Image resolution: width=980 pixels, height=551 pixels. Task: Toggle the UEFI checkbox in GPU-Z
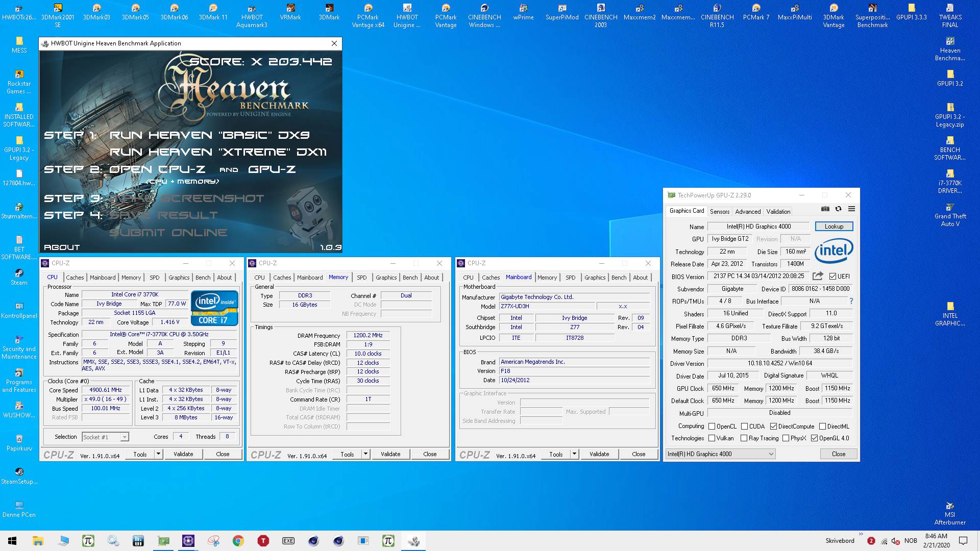(x=832, y=277)
